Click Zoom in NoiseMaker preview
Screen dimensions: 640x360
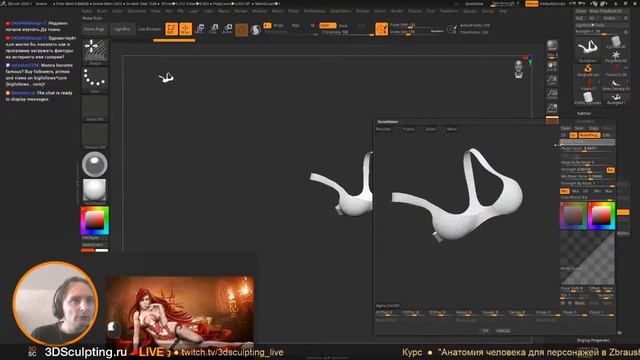(x=431, y=129)
